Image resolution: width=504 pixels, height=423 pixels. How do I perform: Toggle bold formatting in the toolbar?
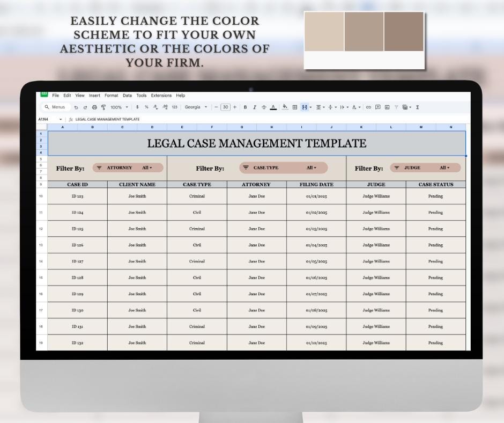(245, 107)
